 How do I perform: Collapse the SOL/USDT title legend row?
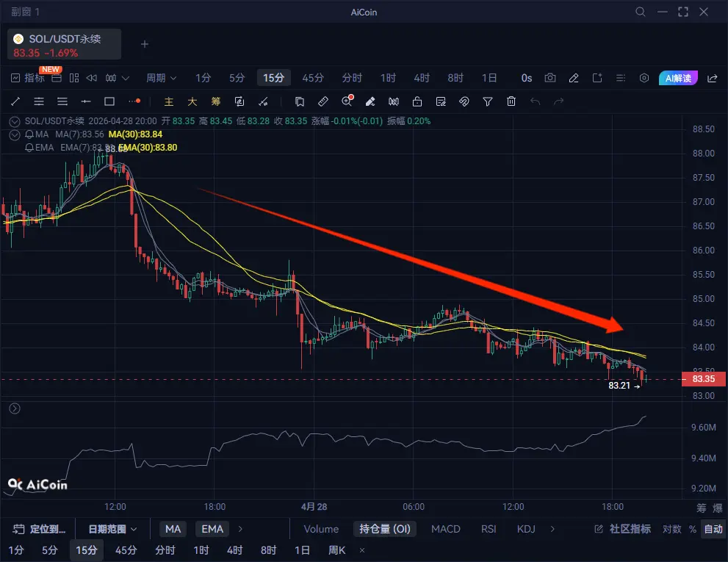tap(15, 121)
